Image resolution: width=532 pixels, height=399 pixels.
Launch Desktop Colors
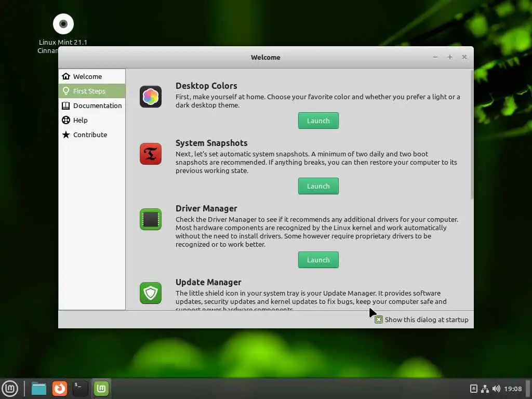(318, 121)
